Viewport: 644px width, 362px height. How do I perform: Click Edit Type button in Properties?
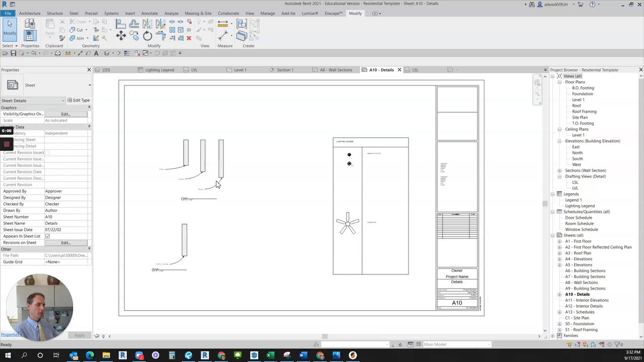[78, 101]
